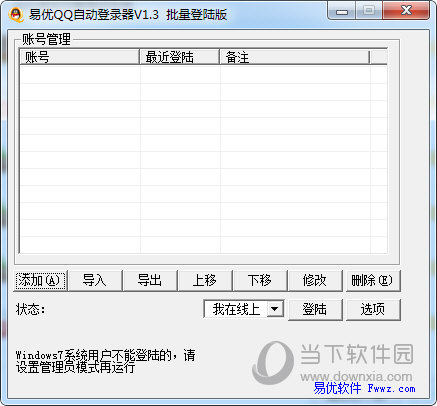Screen dimensions: 437x406
Task: Click the 导出 button
Action: tap(150, 280)
